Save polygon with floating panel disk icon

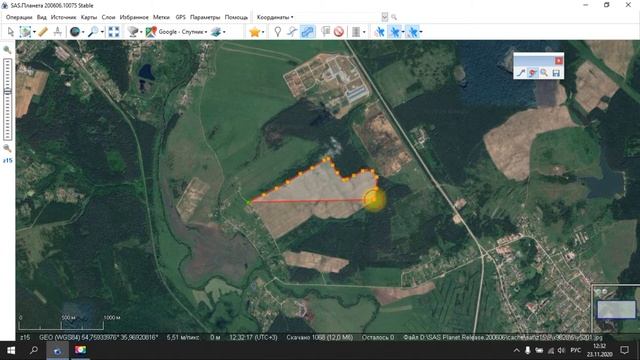click(556, 73)
